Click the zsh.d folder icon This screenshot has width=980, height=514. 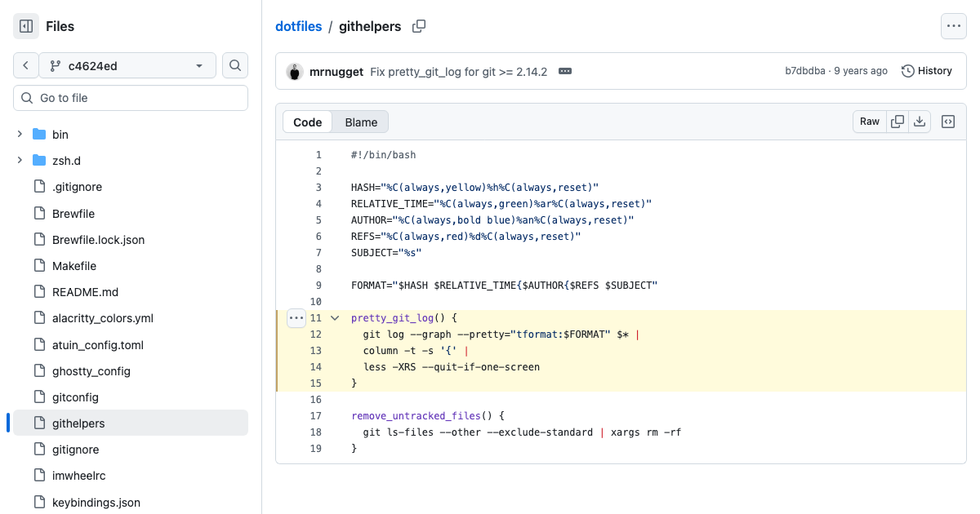[39, 161]
